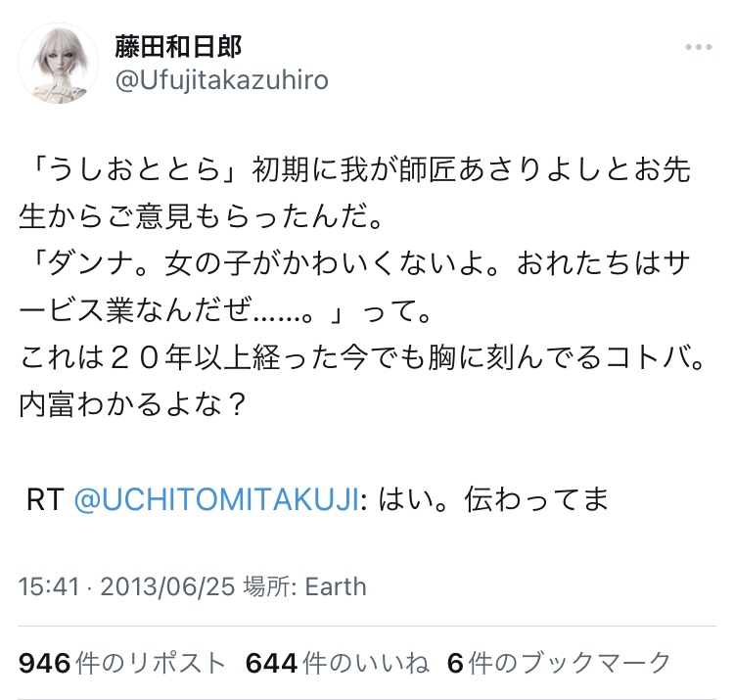734x700 pixels.
Task: View the 6 件のブックマーク count
Action: pos(560,663)
